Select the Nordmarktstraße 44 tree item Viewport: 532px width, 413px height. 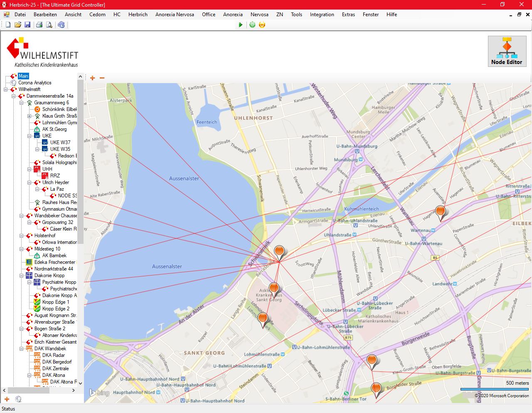[54, 269]
